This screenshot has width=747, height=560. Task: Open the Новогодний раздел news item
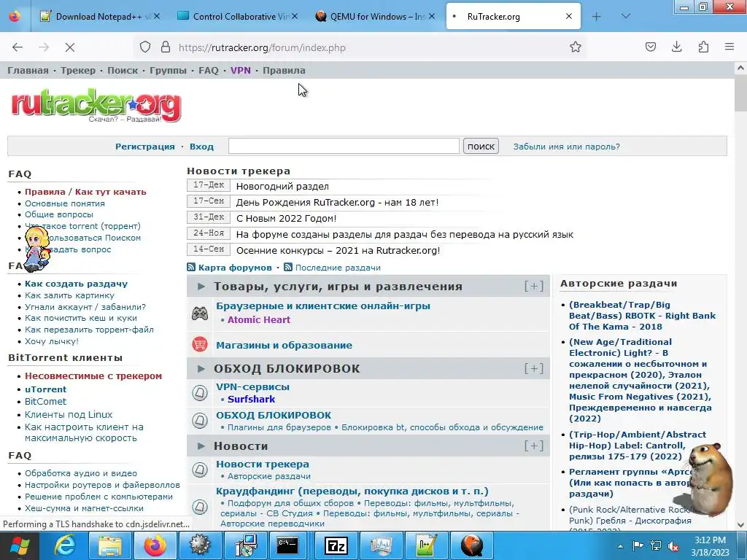282,186
